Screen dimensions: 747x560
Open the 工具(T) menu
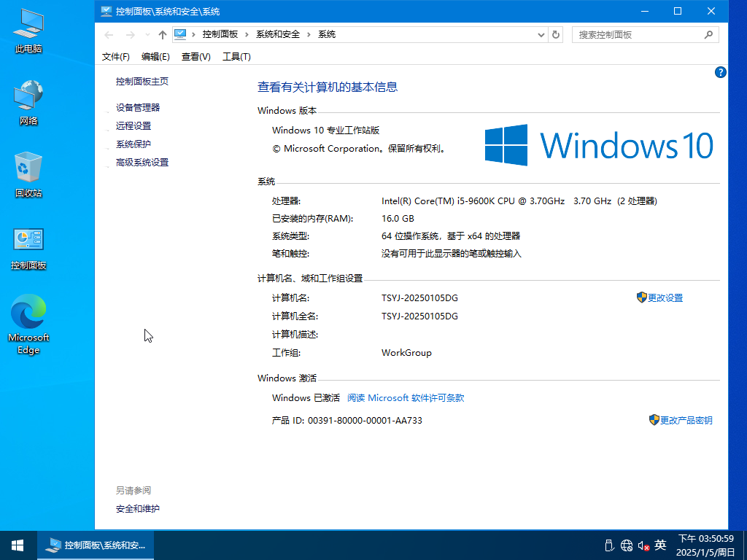click(236, 57)
